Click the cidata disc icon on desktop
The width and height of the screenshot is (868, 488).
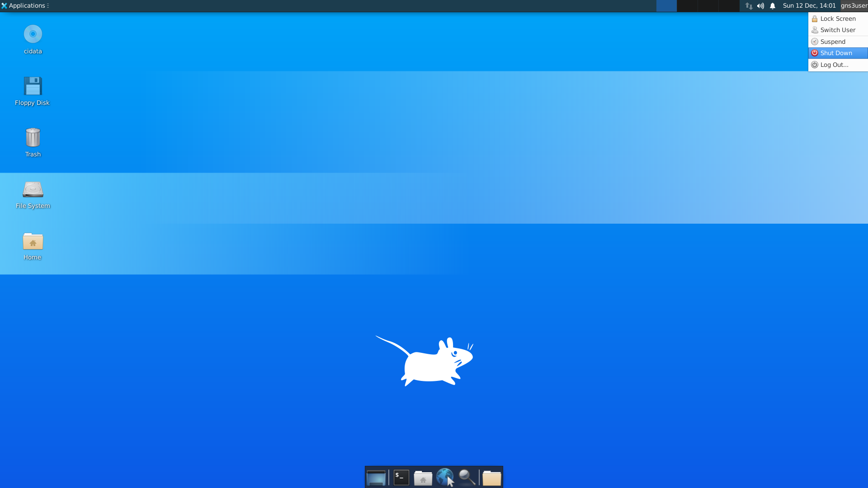tap(33, 34)
